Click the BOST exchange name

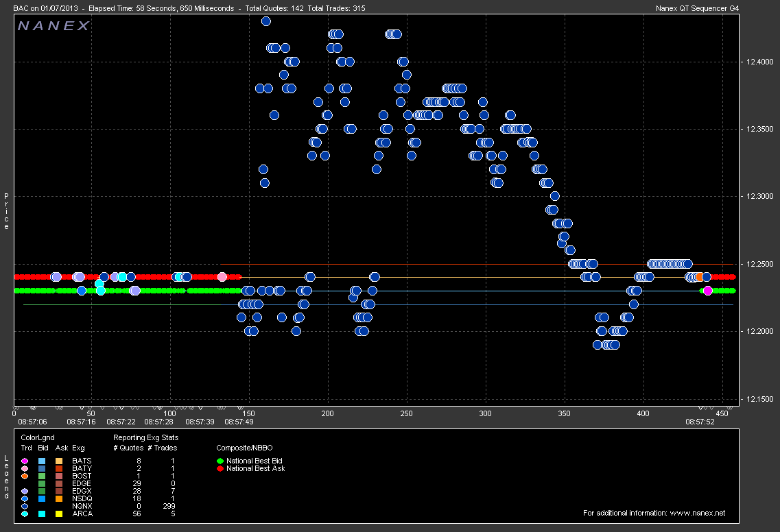pos(82,476)
